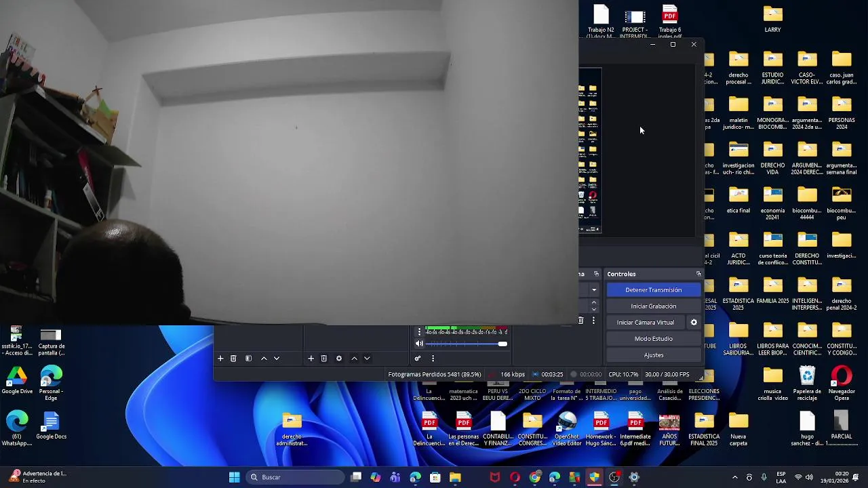This screenshot has width=868, height=488.
Task: Mute the audio track via speaker icon
Action: pyautogui.click(x=419, y=344)
